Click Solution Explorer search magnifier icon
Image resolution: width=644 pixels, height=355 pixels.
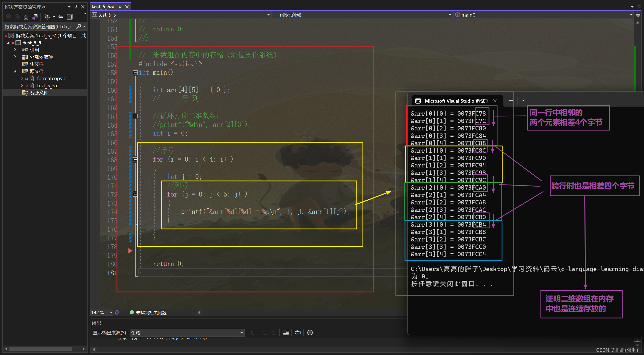pyautogui.click(x=79, y=26)
